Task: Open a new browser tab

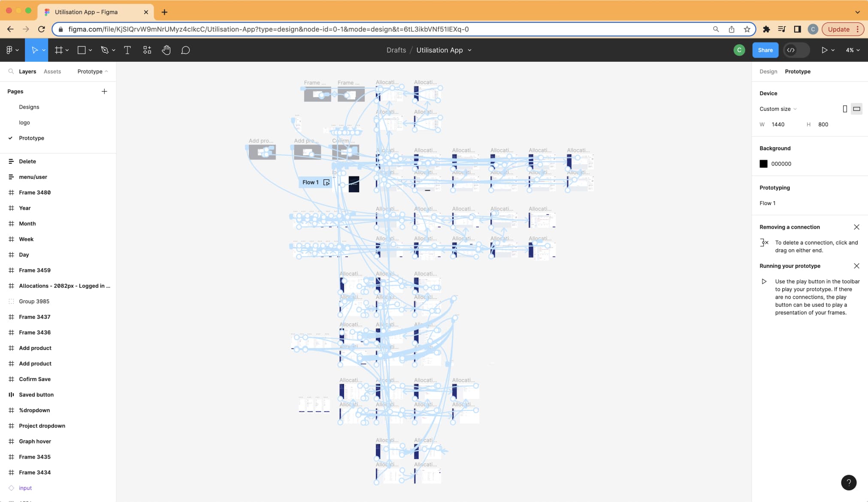Action: (x=164, y=12)
